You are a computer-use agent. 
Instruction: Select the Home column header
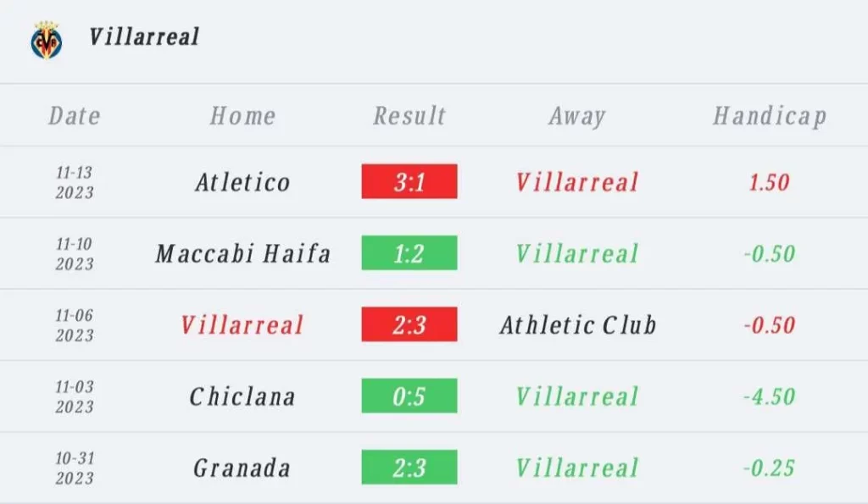tap(242, 116)
